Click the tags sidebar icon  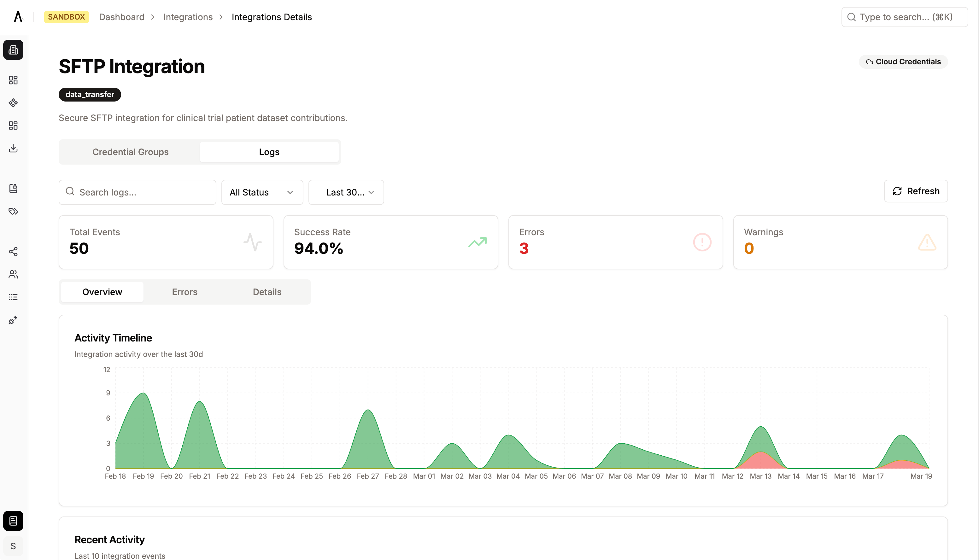13,211
